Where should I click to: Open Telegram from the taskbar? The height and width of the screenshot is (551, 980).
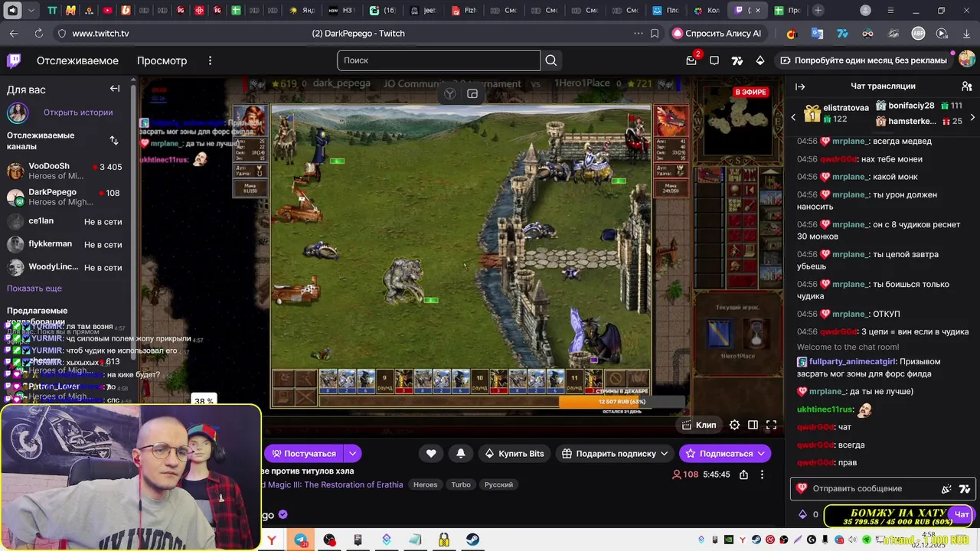300,540
